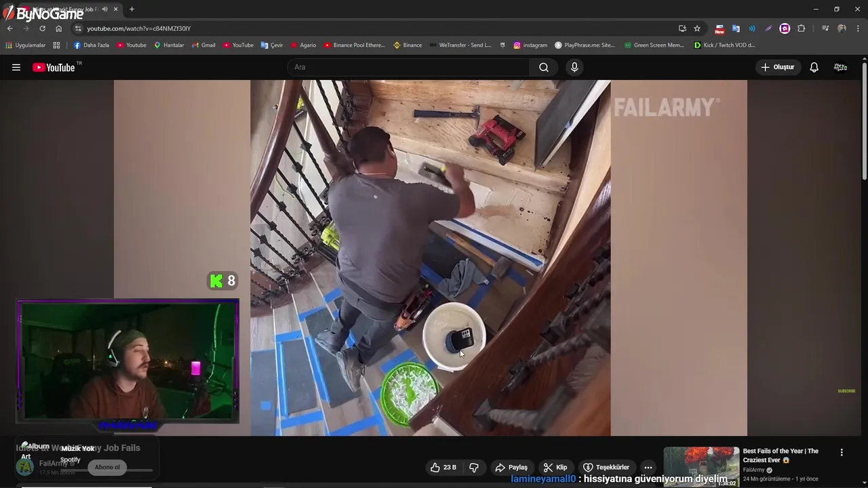Reload the page
Screen dimensions: 868x488
42,28
